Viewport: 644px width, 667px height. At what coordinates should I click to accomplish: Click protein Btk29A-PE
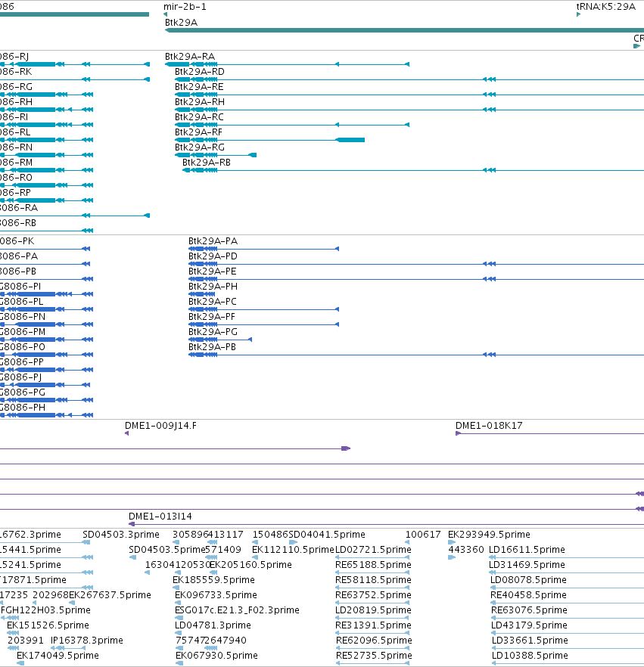416,279
